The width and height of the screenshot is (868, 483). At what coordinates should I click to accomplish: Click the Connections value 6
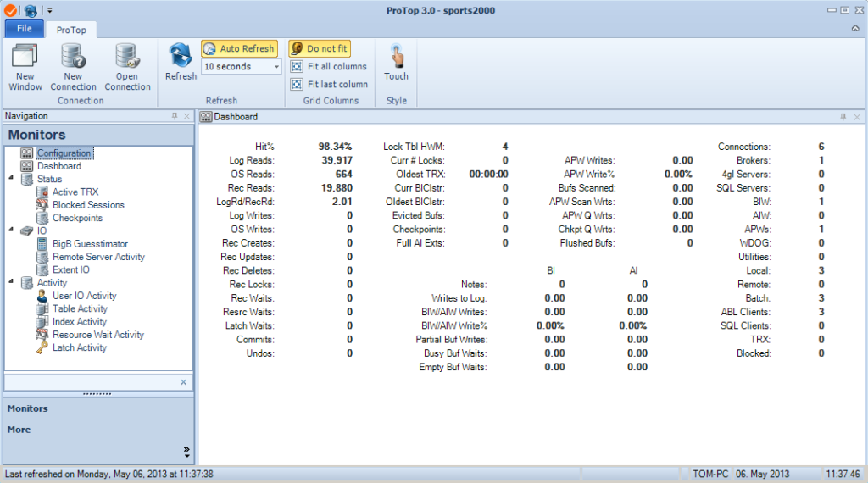coord(821,147)
